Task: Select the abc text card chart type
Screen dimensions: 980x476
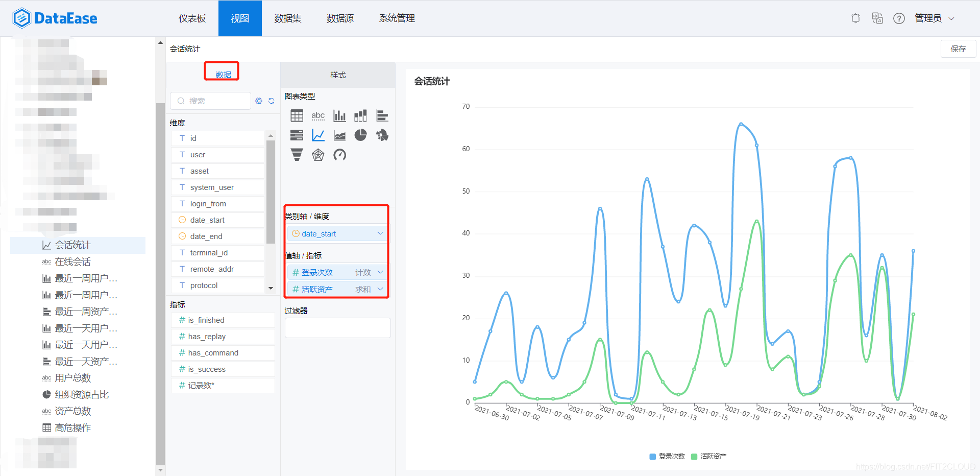Action: 318,115
